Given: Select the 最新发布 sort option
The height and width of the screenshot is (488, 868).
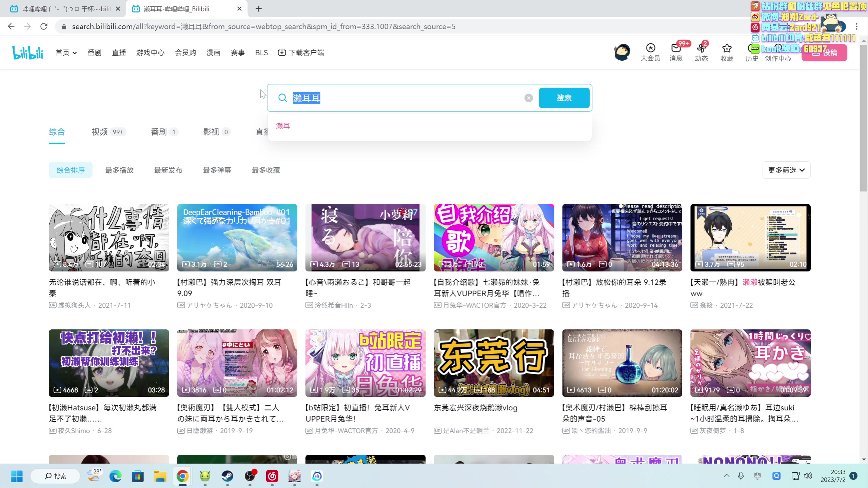Looking at the screenshot, I should coord(168,170).
